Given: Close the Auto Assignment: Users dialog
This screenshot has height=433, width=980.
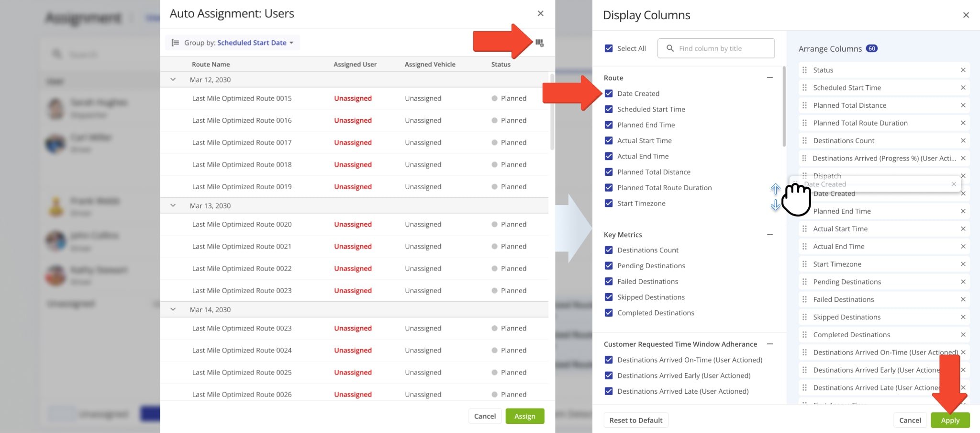Looking at the screenshot, I should (x=540, y=13).
